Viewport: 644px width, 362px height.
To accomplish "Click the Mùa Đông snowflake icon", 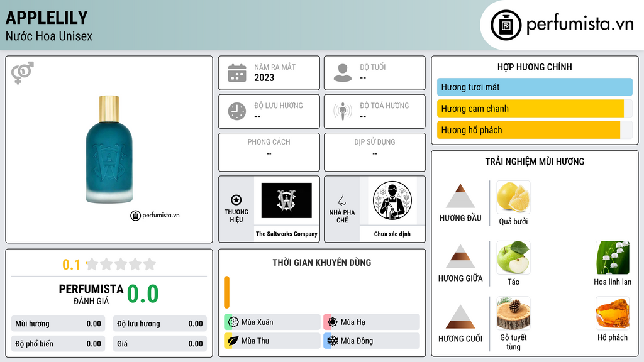I will click(333, 341).
